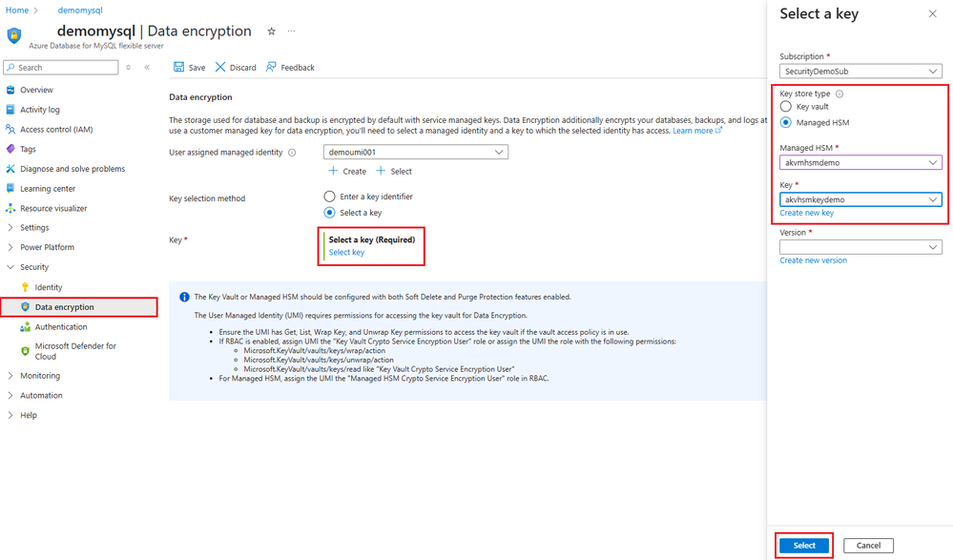
Task: Click the sidebar Search field
Action: coord(61,68)
